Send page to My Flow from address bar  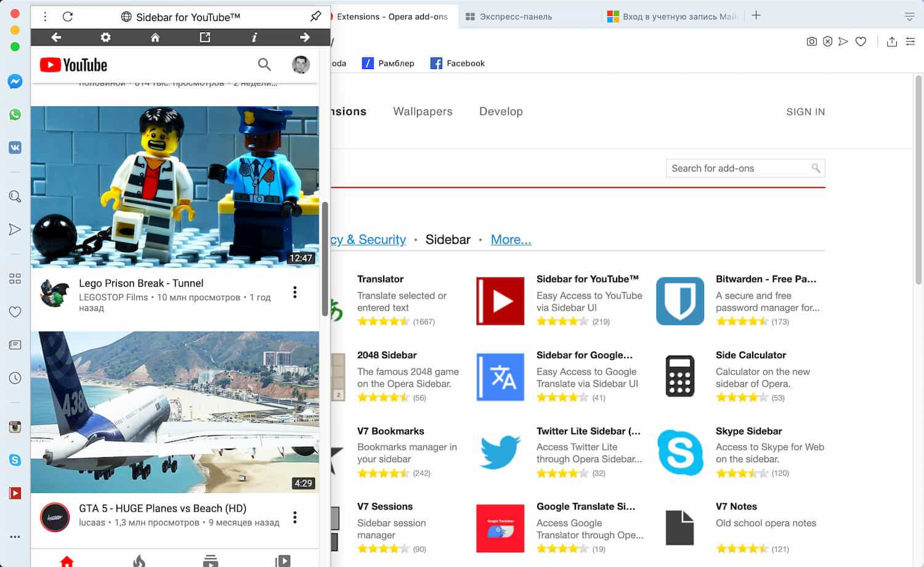click(843, 41)
